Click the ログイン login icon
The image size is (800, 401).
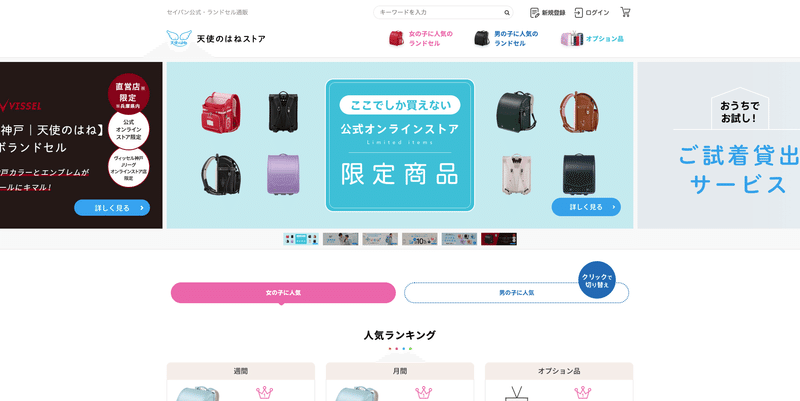point(579,13)
